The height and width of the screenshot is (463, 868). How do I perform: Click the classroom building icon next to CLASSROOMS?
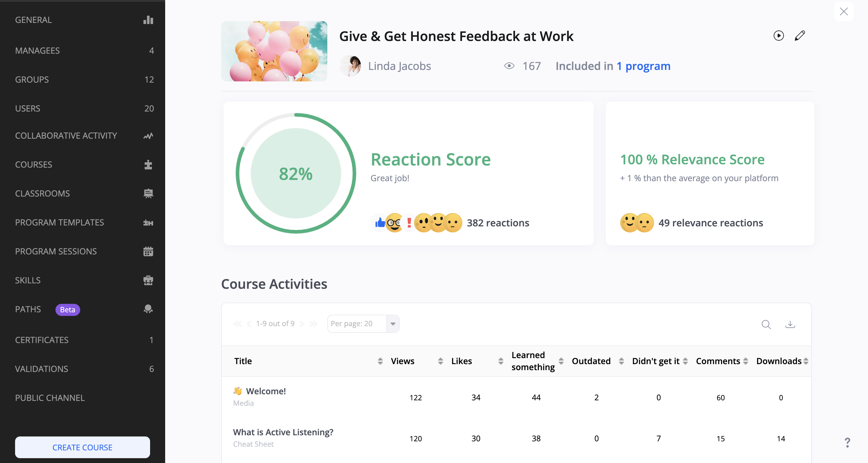pos(148,193)
